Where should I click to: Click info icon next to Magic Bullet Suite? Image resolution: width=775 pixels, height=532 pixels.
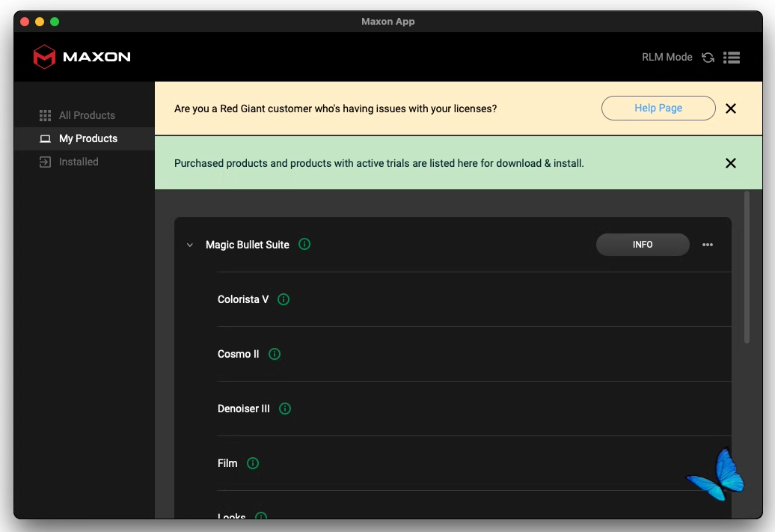coord(304,244)
